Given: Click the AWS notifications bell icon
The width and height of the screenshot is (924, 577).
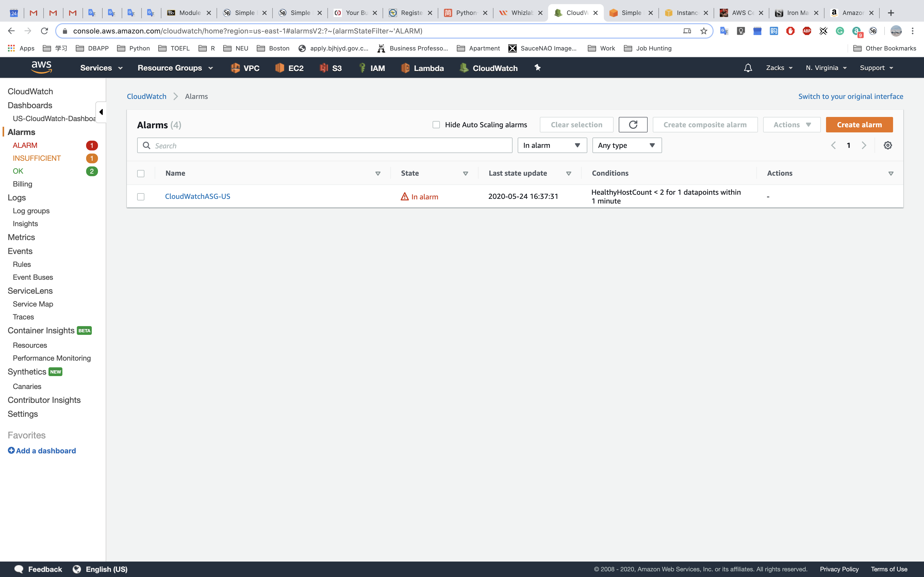Looking at the screenshot, I should (x=748, y=68).
